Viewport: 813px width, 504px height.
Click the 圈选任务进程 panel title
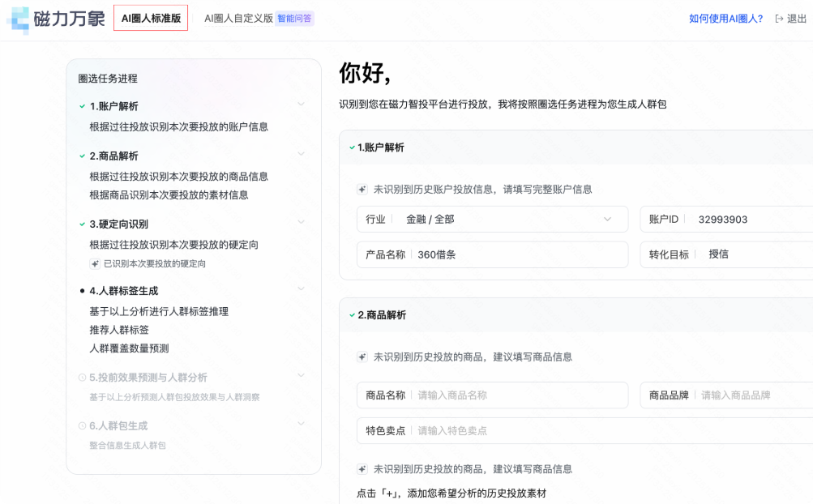tap(108, 79)
